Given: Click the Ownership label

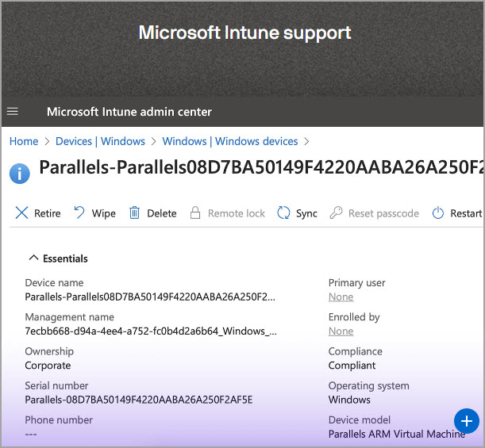Looking at the screenshot, I should pos(49,351).
